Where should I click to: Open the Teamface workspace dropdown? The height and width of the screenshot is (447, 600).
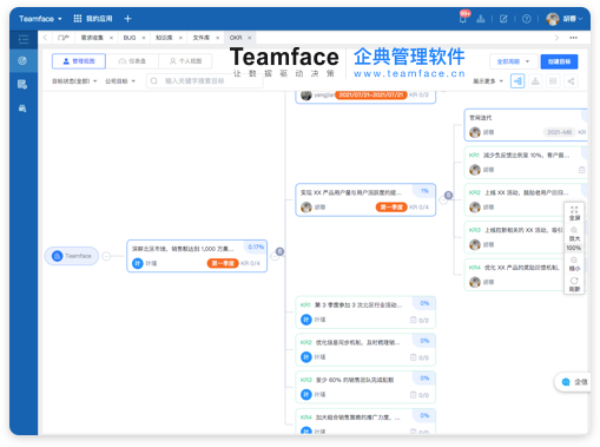coord(40,18)
